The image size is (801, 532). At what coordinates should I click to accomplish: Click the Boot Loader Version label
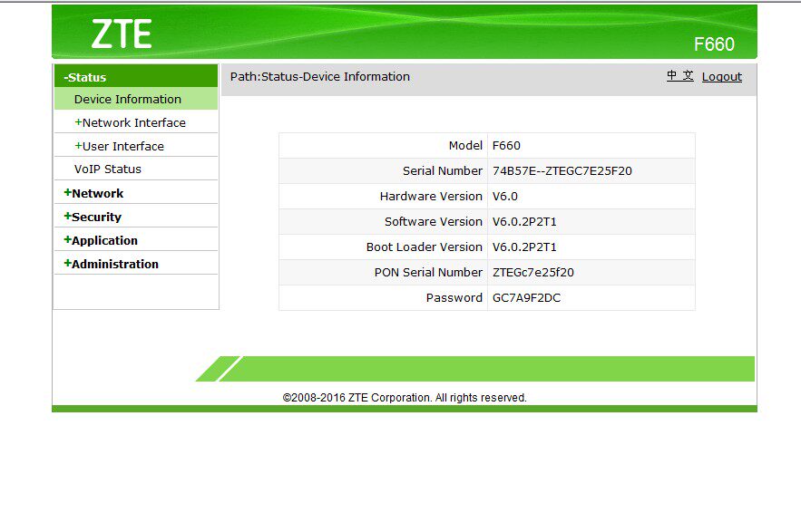pyautogui.click(x=424, y=247)
